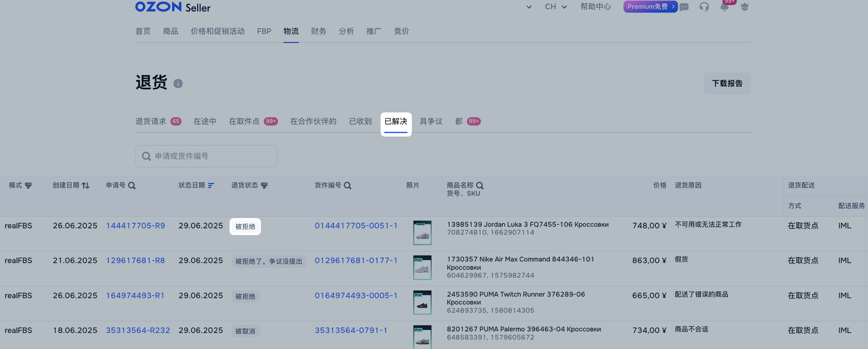Viewport: 868px width, 349px height.
Task: Open request 129617681-R8 link
Action: click(x=136, y=261)
